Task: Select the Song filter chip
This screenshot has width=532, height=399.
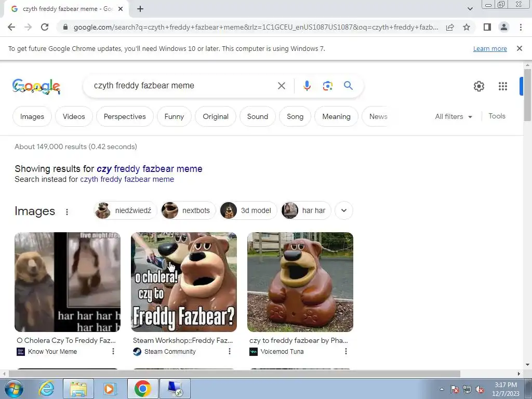Action: 295,116
